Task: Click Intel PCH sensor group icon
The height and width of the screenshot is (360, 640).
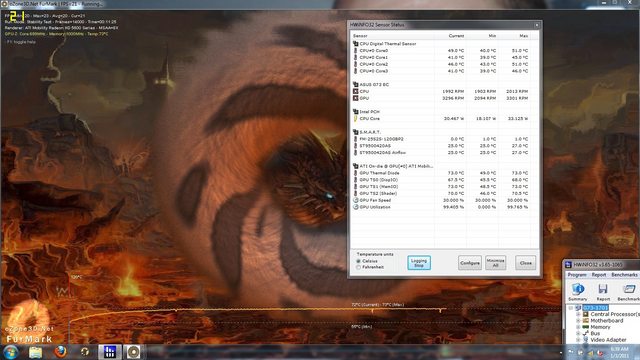Action: tap(355, 111)
